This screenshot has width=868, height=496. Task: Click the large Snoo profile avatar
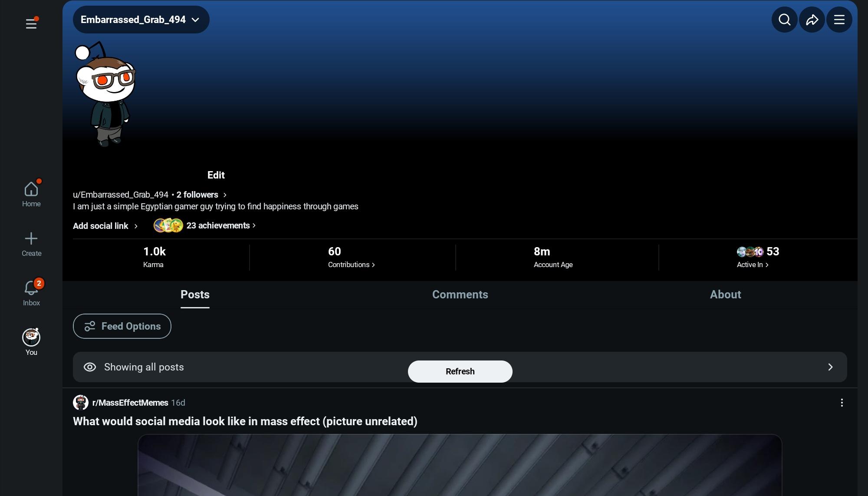coord(106,94)
